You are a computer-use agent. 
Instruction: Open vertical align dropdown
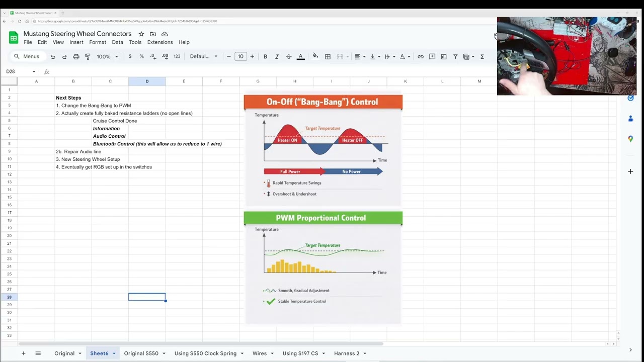(x=375, y=57)
